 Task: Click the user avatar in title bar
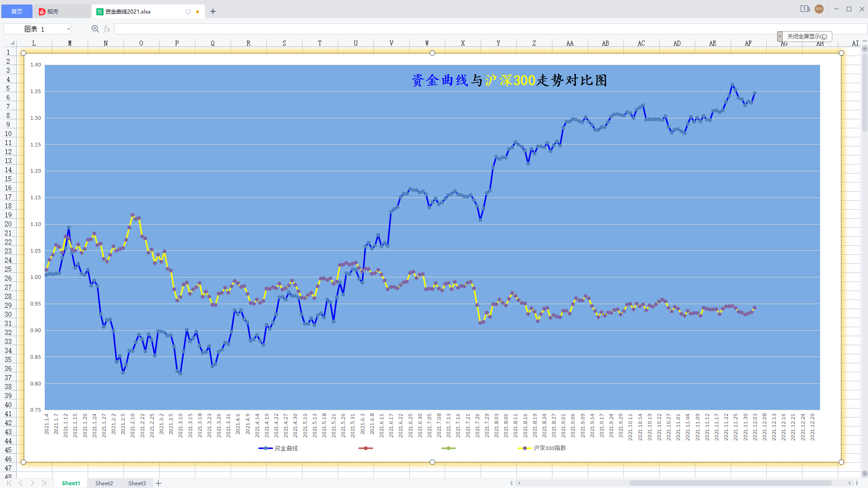pos(819,9)
